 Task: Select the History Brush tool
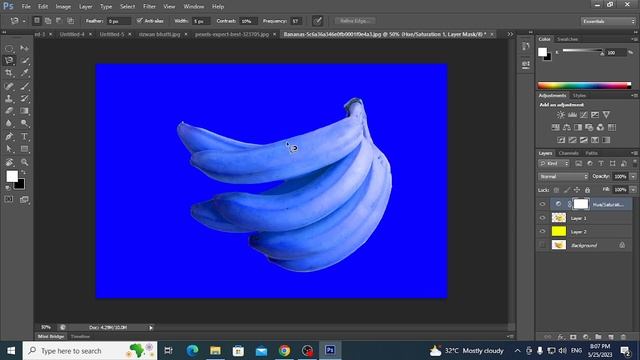coord(24,98)
